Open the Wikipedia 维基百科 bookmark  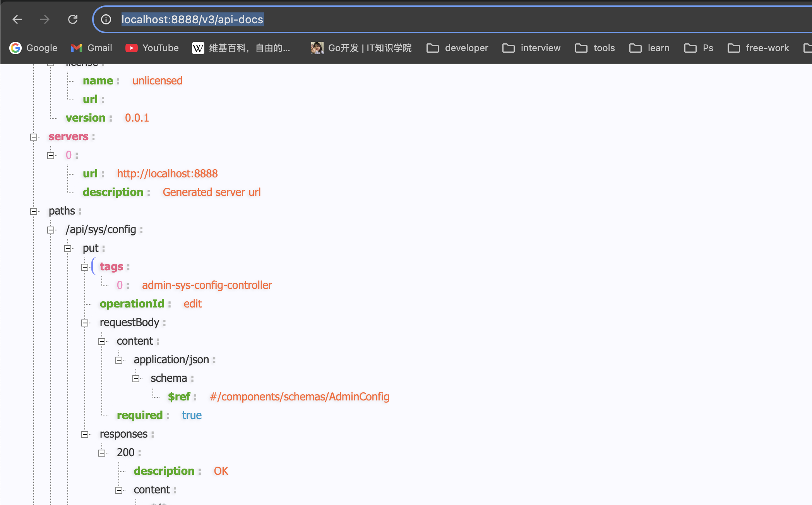(x=241, y=48)
